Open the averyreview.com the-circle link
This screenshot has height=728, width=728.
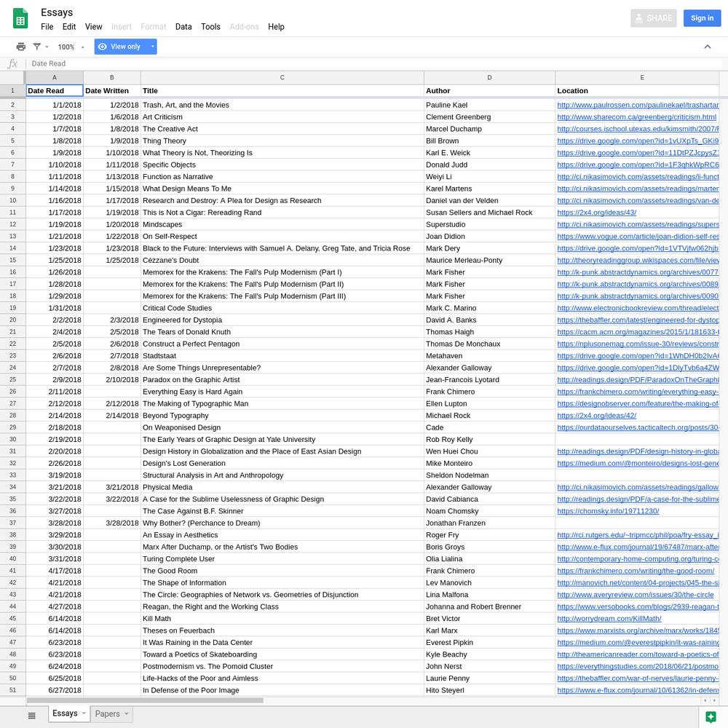pos(635,595)
